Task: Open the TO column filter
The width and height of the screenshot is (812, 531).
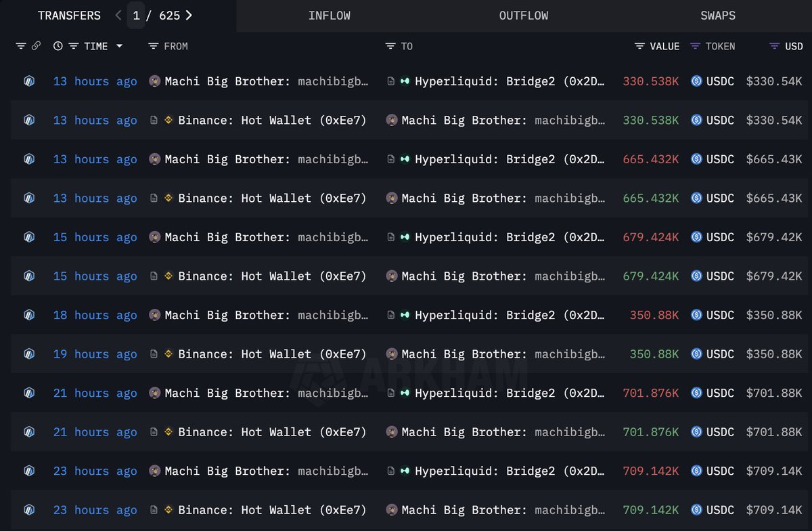Action: pyautogui.click(x=390, y=46)
